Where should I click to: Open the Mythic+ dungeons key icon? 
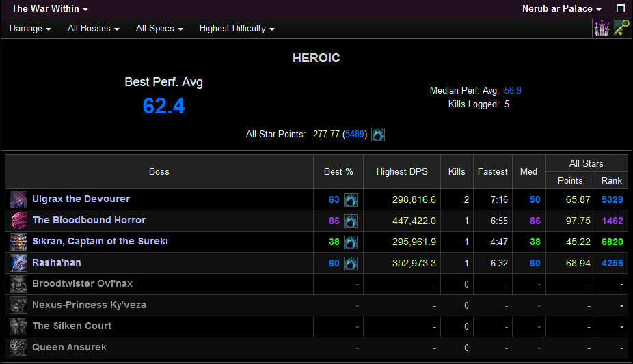[621, 28]
